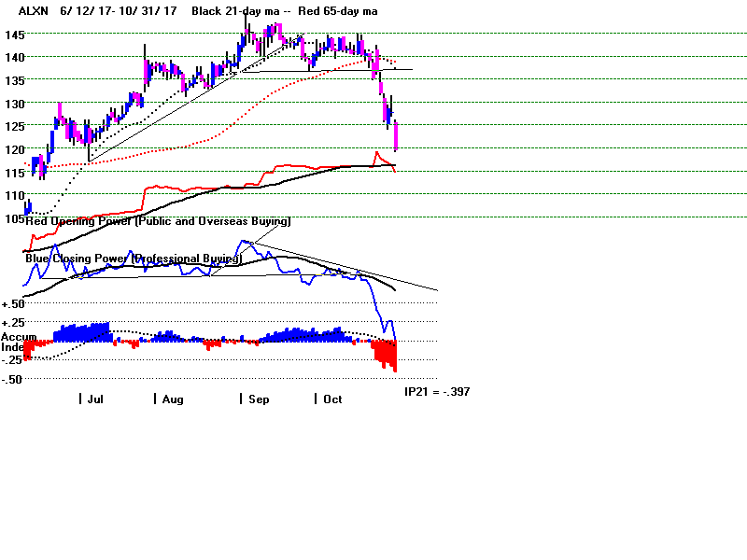Click the Accum Index label
This screenshot has width=747, height=560.
12,342
